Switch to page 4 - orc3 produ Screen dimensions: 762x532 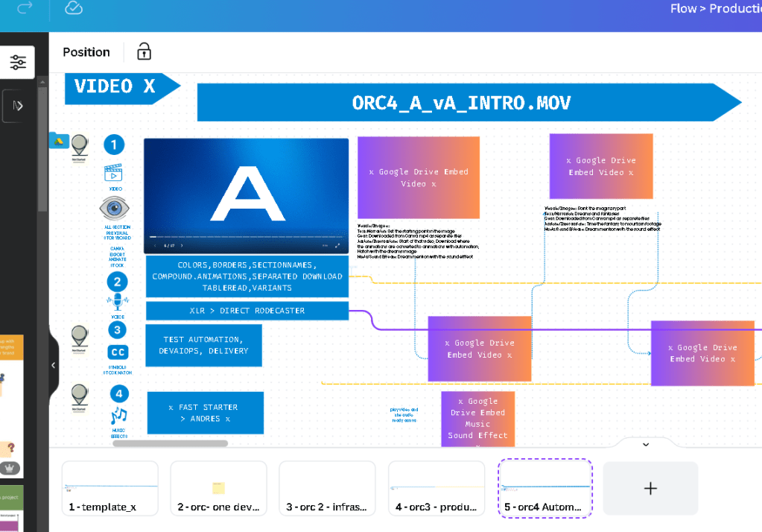436,488
